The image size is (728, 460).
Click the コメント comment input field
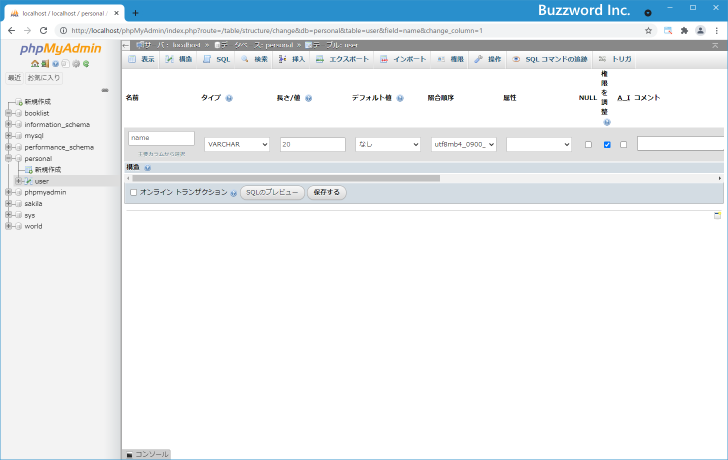pos(681,144)
